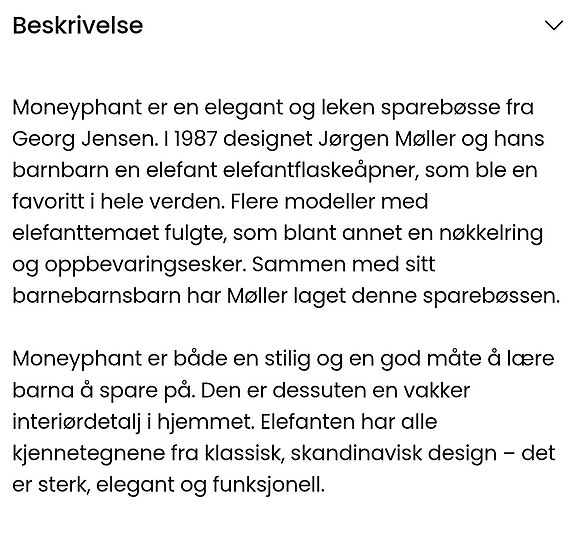Click the word oppbevaringsesker
This screenshot has height=533, width=575.
pyautogui.click(x=146, y=266)
